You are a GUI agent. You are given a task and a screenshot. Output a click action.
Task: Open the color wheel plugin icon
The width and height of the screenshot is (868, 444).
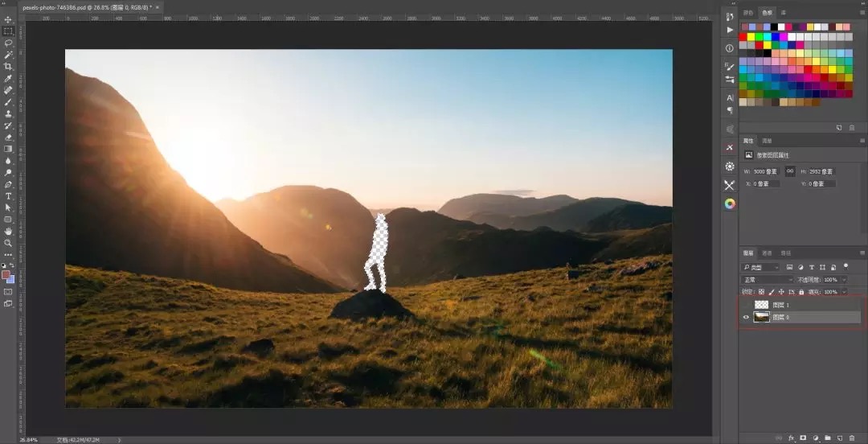[730, 204]
